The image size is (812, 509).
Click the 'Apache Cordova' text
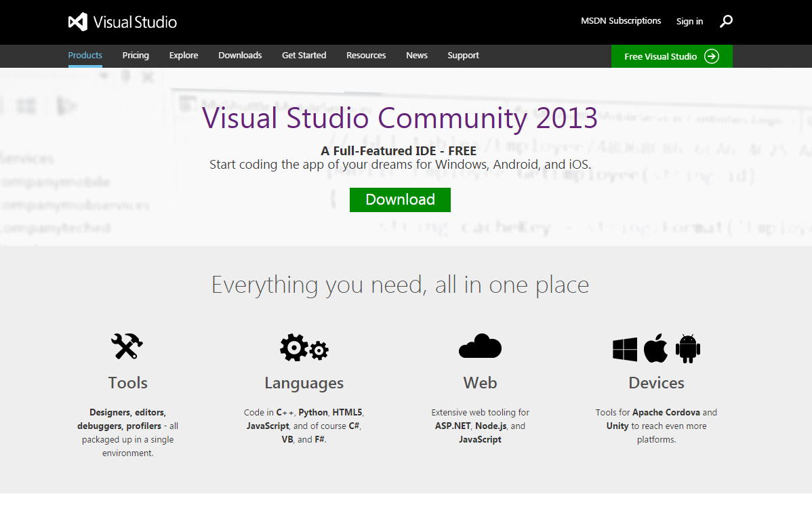pyautogui.click(x=666, y=412)
